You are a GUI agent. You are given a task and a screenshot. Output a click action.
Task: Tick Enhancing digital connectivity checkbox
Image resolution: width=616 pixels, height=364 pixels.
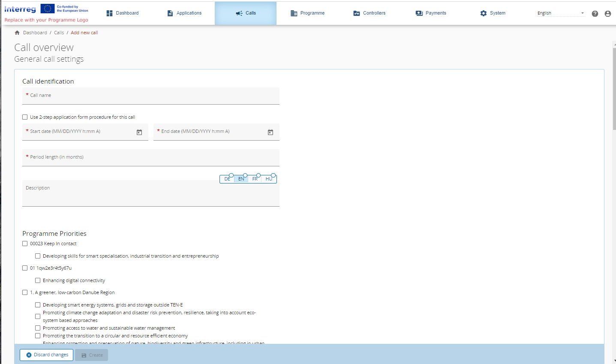pos(38,280)
